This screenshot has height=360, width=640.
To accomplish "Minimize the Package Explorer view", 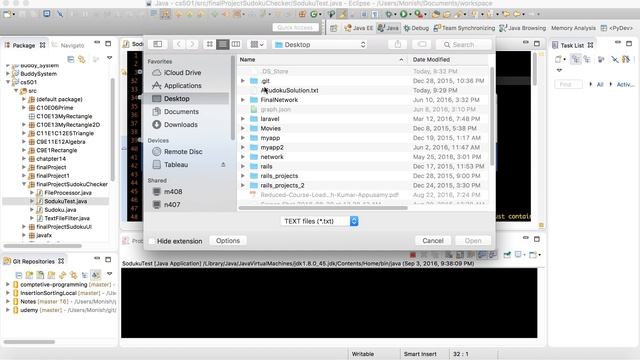I will 97,43.
